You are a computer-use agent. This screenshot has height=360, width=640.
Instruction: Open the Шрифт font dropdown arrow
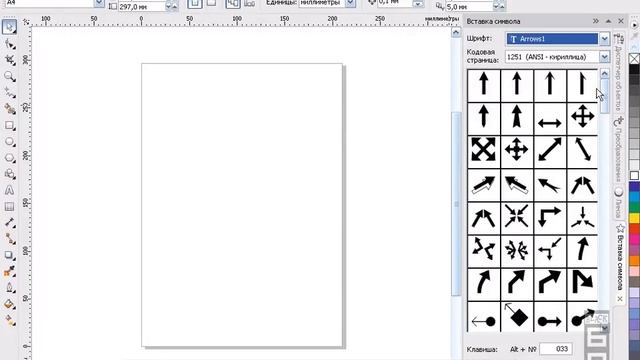point(604,39)
